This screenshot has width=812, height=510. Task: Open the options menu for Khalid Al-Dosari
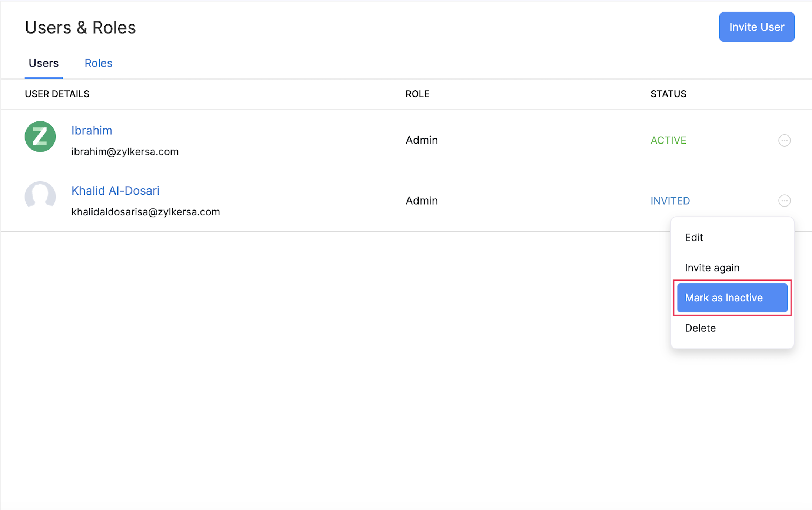click(785, 201)
